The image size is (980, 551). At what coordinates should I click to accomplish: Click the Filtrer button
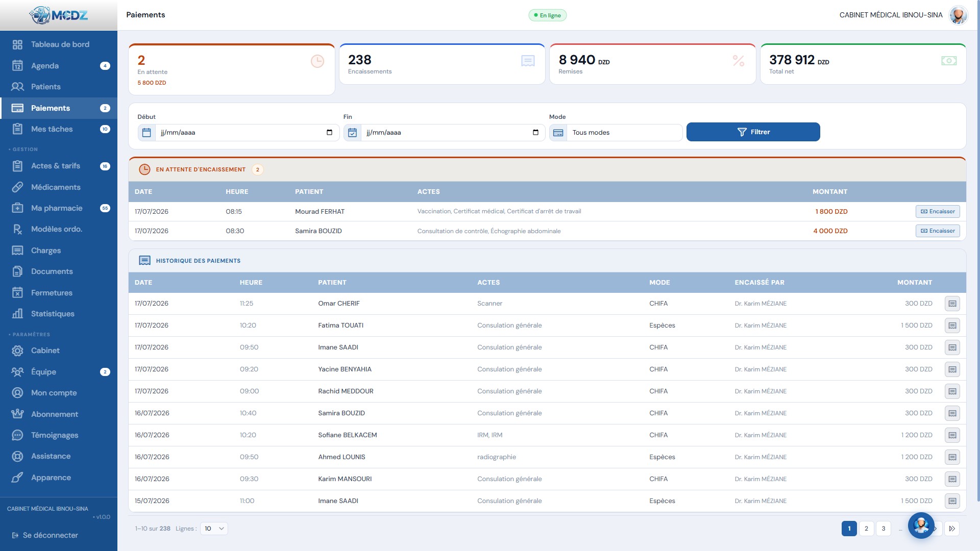pos(753,132)
